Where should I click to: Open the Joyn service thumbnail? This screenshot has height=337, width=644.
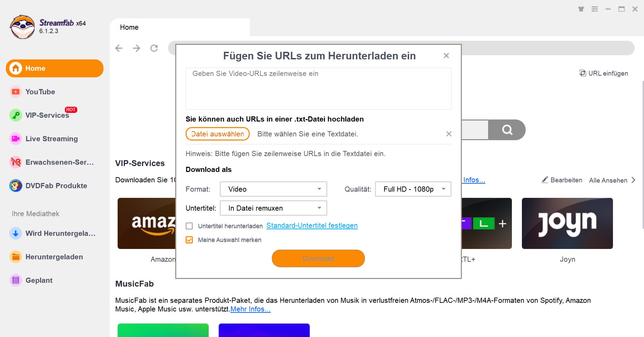[567, 223]
